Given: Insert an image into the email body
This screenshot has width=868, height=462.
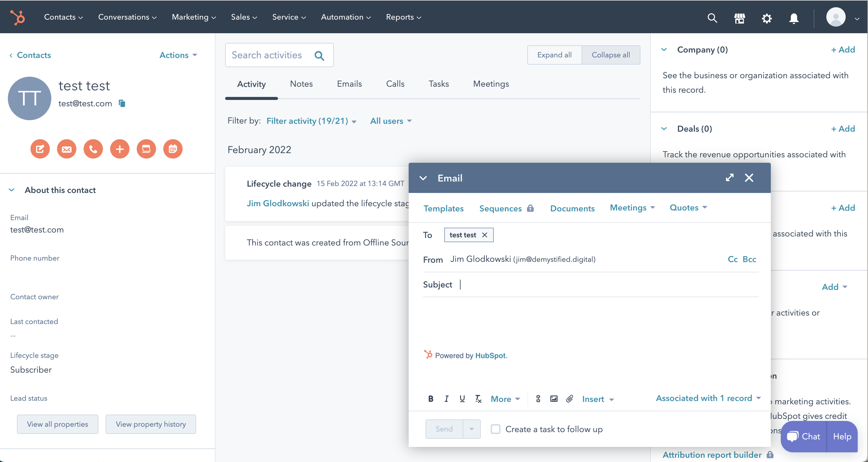Looking at the screenshot, I should (x=554, y=399).
